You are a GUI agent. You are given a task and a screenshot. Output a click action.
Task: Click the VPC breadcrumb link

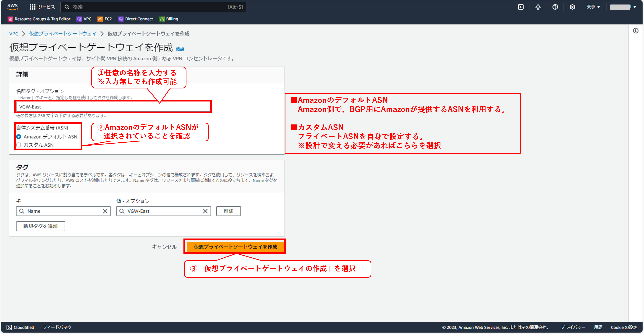pyautogui.click(x=13, y=34)
